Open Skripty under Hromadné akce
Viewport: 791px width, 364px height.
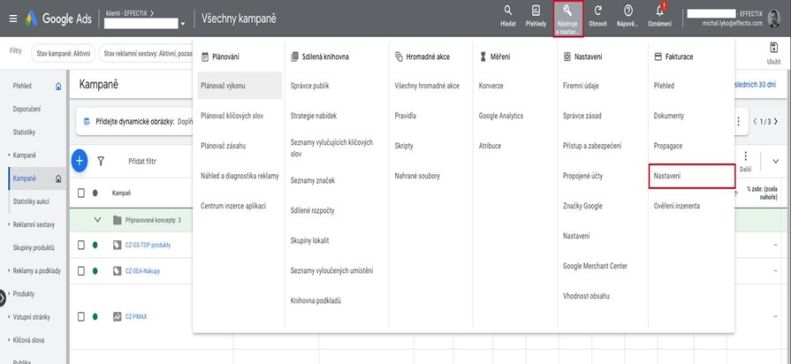[x=404, y=146]
